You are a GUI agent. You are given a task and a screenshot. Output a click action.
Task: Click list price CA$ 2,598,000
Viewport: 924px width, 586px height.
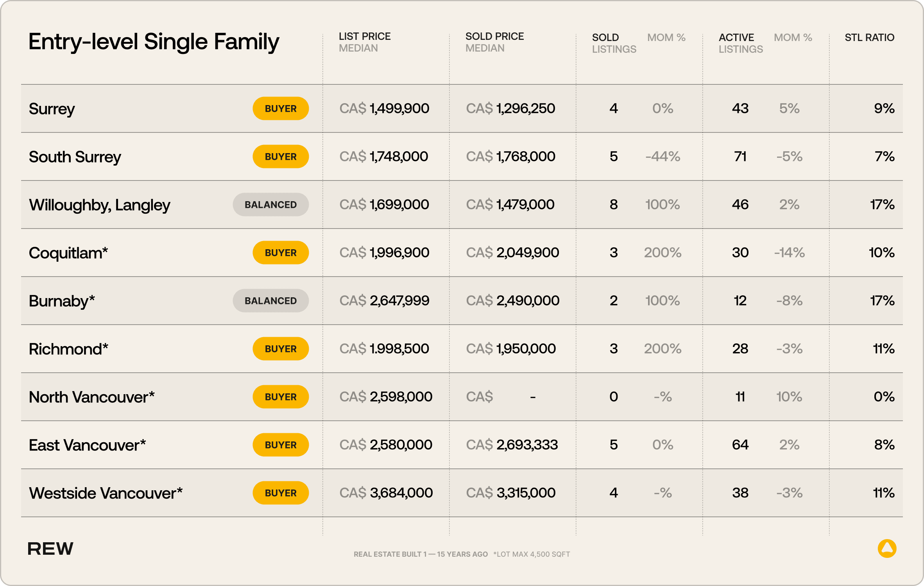(x=386, y=397)
